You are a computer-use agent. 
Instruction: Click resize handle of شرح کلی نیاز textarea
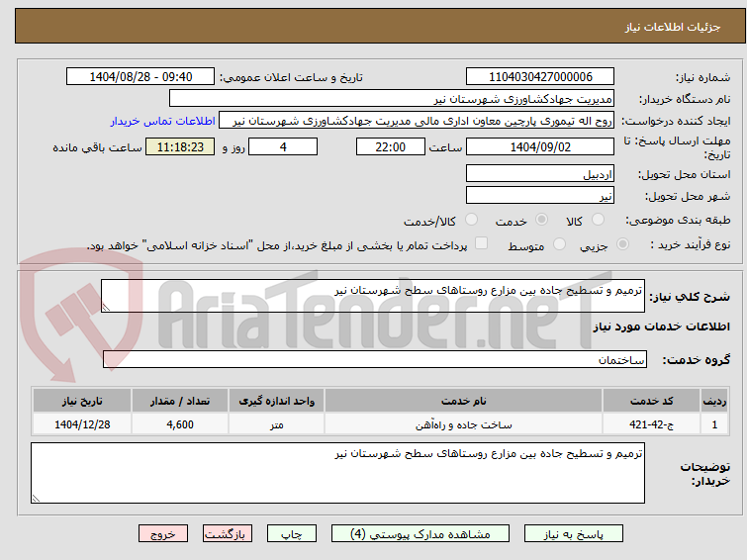(106, 308)
